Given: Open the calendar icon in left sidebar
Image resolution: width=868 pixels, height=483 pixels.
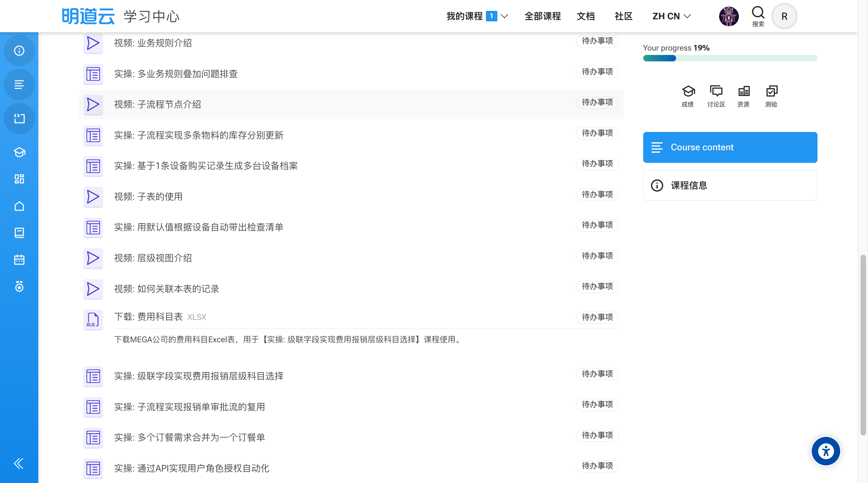Looking at the screenshot, I should click(19, 259).
